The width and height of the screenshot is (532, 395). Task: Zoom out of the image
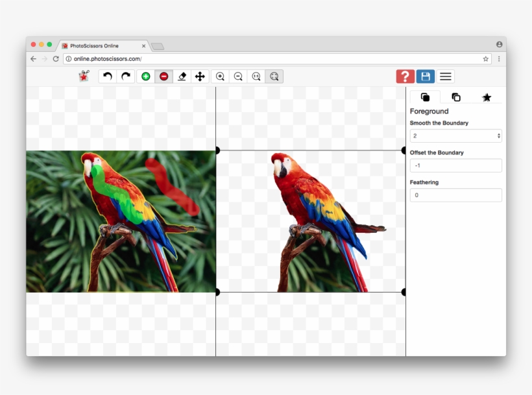tap(238, 77)
